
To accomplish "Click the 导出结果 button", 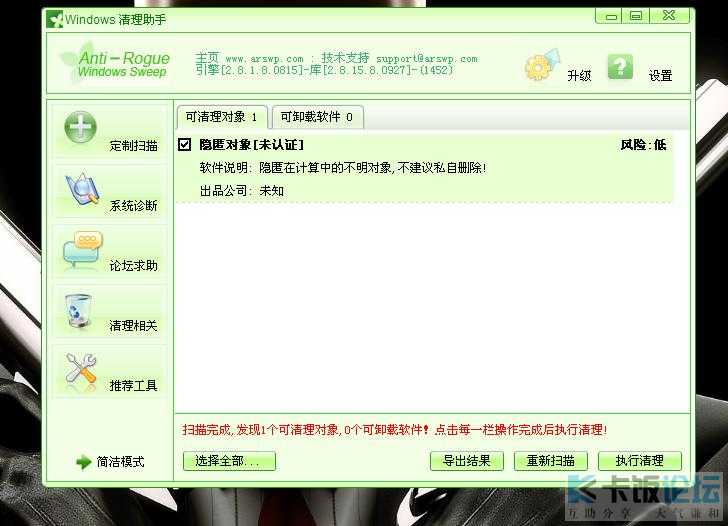I will (x=467, y=461).
